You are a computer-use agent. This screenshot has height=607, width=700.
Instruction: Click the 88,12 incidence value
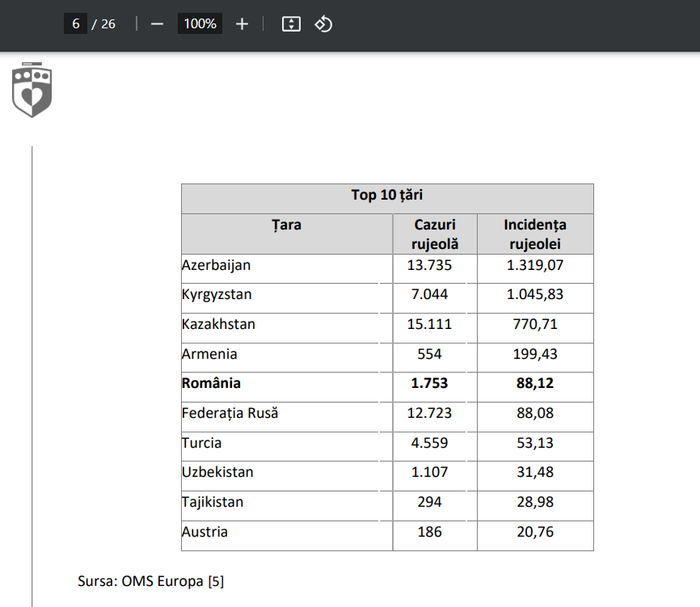(x=535, y=383)
